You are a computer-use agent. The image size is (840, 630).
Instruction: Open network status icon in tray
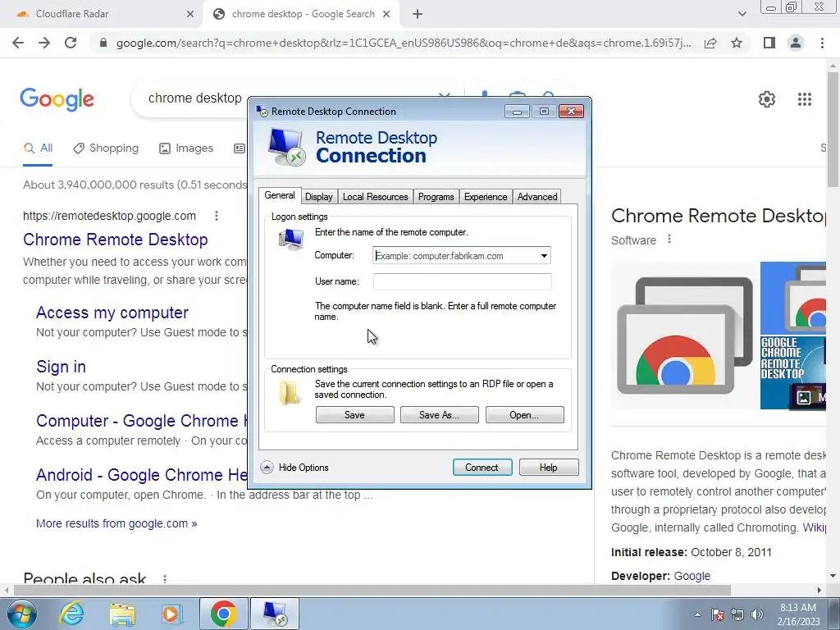[737, 614]
